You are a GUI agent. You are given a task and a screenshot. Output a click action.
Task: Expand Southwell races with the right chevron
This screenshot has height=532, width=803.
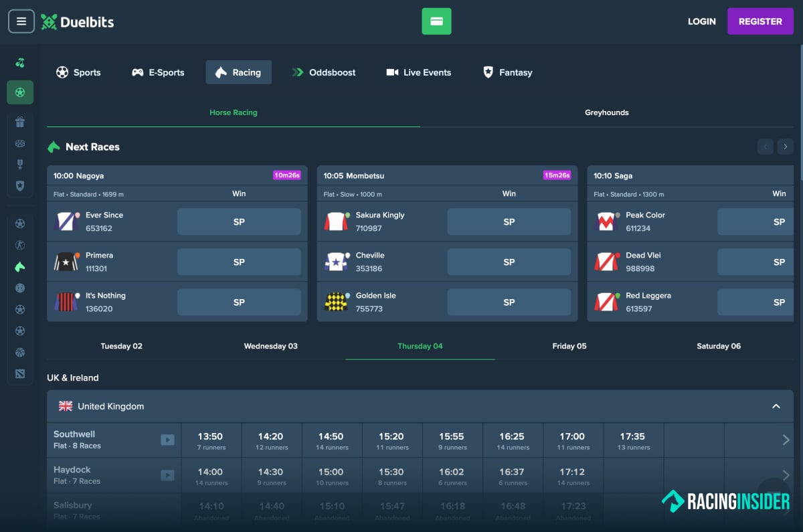[x=786, y=440]
